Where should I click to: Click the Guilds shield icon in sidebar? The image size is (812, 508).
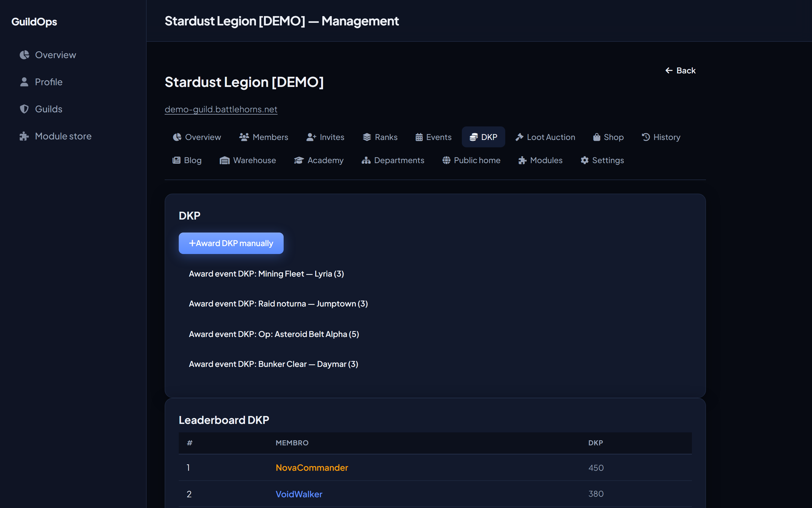click(24, 109)
